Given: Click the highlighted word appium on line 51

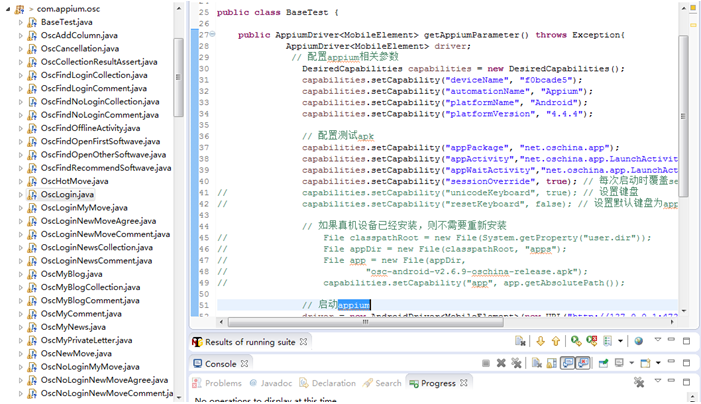Looking at the screenshot, I should (354, 305).
